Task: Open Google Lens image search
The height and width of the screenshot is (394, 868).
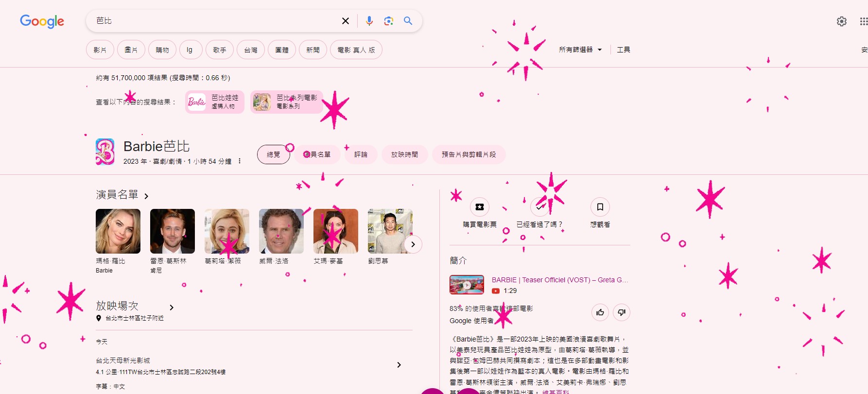Action: point(388,21)
